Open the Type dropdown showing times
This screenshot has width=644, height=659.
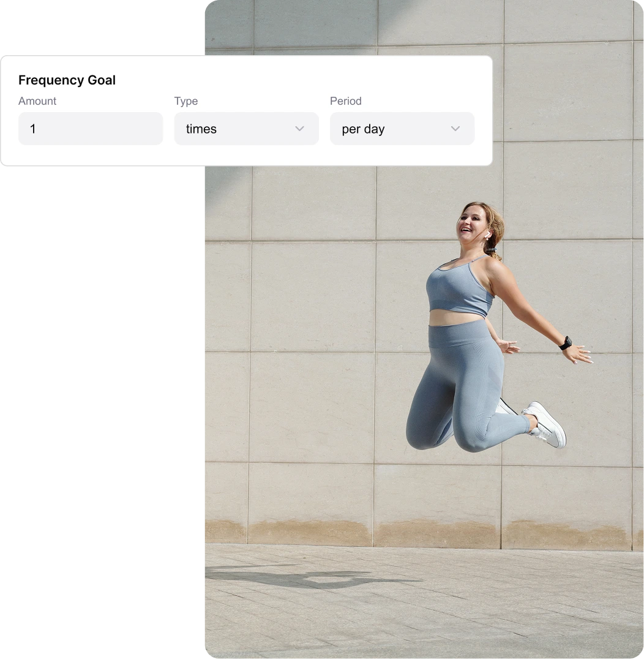tap(246, 129)
